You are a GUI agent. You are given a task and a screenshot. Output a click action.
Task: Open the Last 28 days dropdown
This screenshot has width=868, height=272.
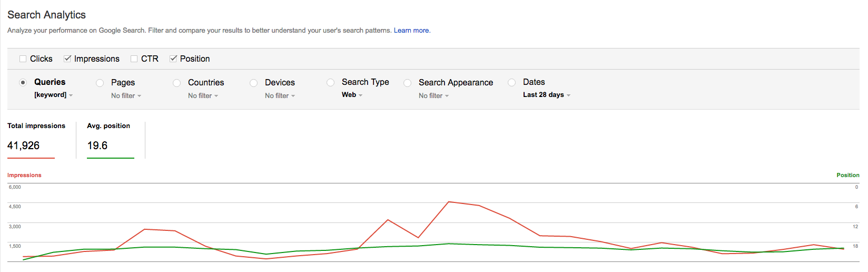546,95
